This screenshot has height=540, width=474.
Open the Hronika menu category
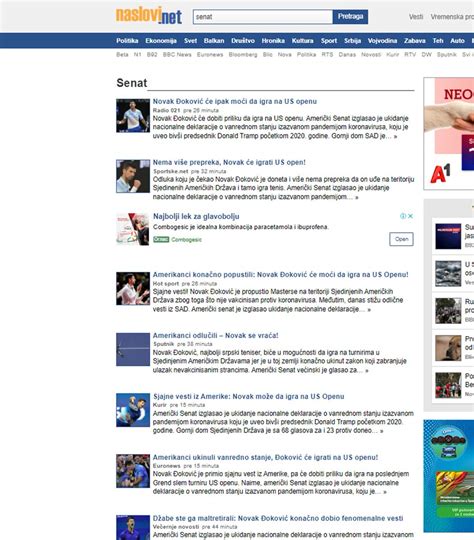coord(273,41)
